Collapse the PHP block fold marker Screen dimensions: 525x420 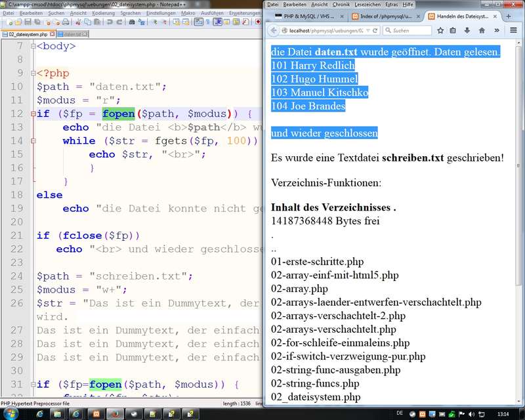coord(33,73)
